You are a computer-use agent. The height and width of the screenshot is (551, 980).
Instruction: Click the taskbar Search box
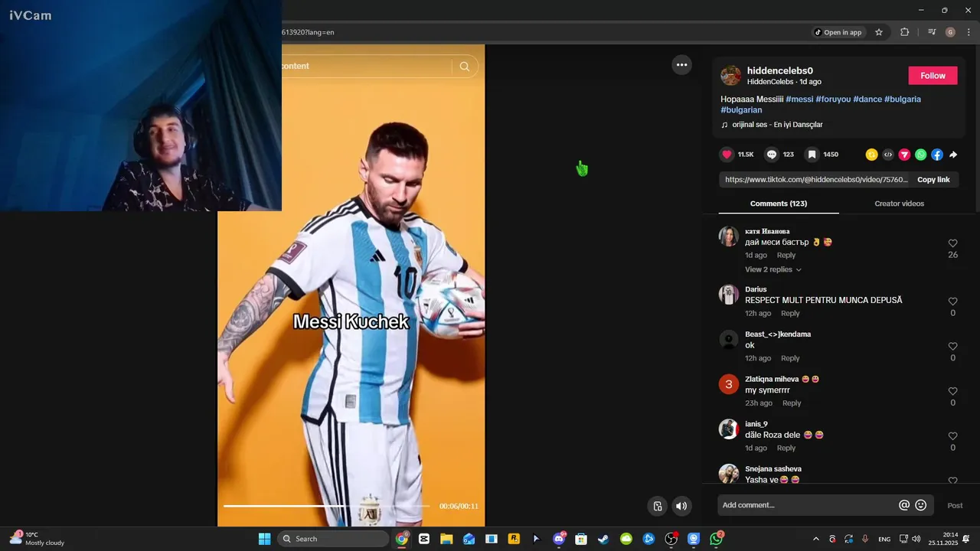(x=333, y=539)
